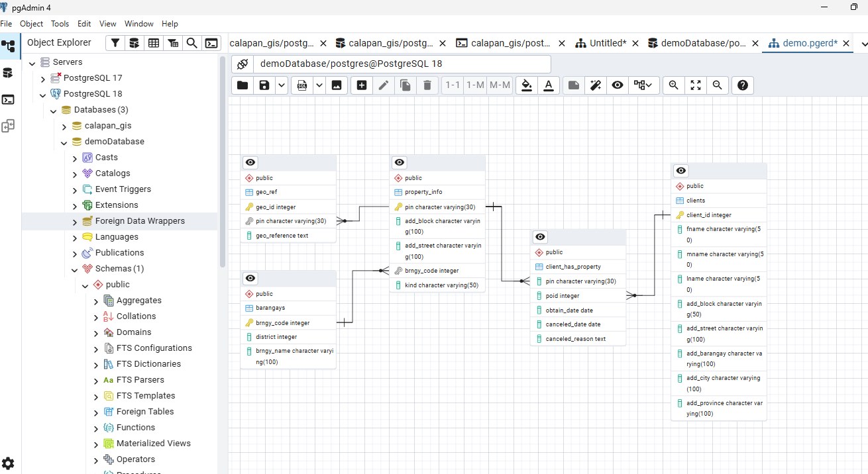Click the M-M relationship button

click(x=500, y=85)
